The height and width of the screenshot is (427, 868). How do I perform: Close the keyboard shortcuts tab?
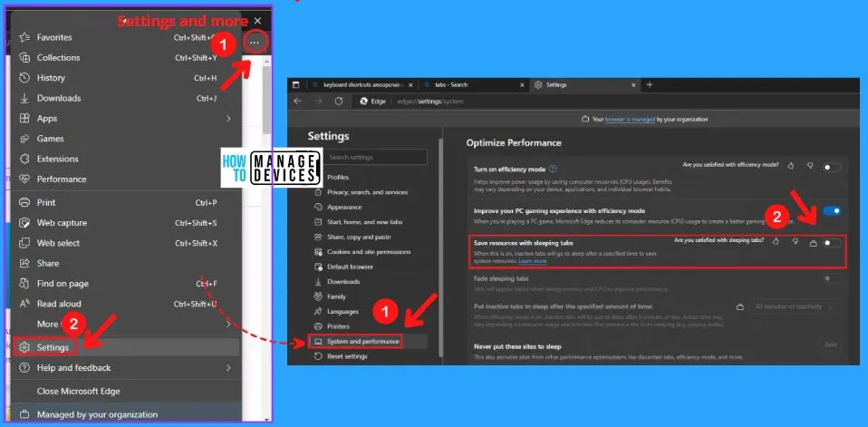410,85
